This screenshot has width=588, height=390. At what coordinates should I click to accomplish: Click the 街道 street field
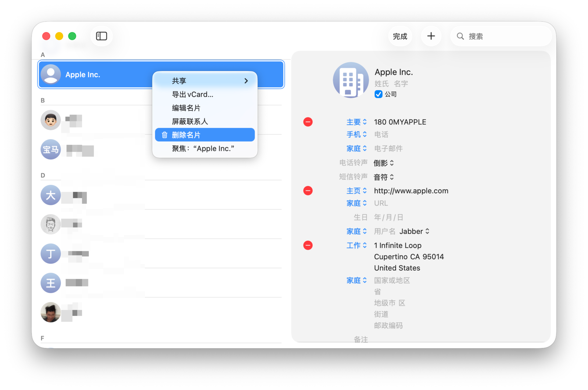381,314
